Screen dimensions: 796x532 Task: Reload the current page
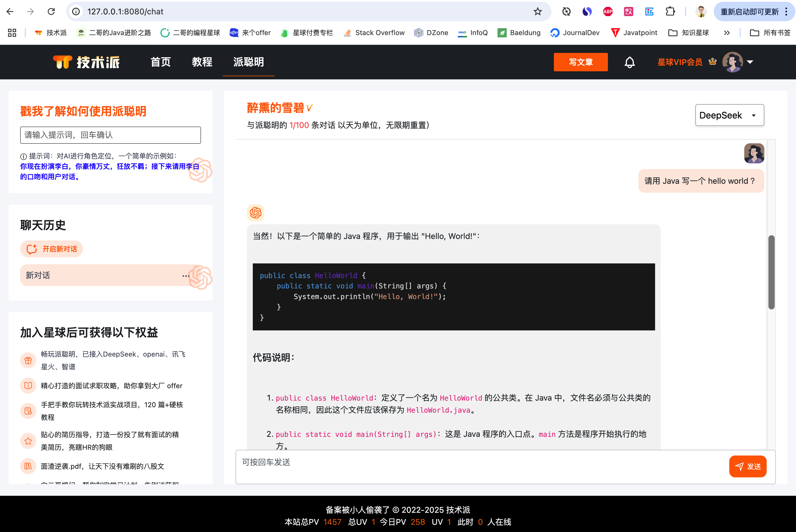pos(51,11)
